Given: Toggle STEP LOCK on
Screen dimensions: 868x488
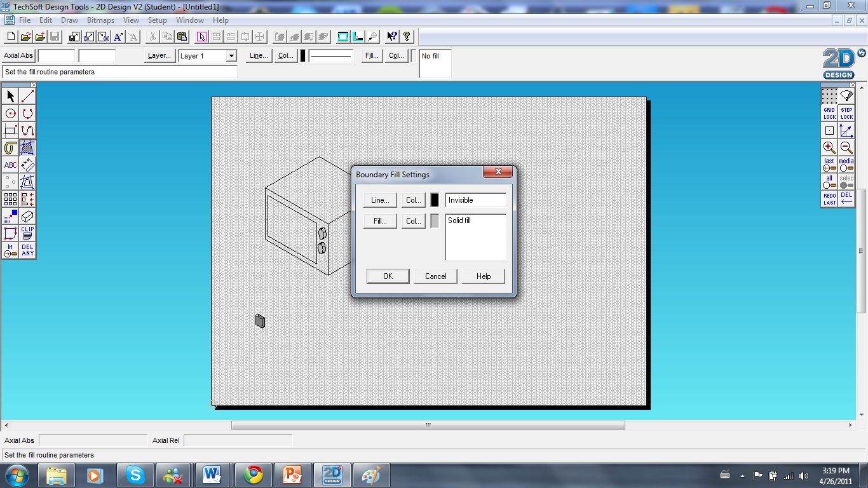Looking at the screenshot, I should click(x=846, y=112).
